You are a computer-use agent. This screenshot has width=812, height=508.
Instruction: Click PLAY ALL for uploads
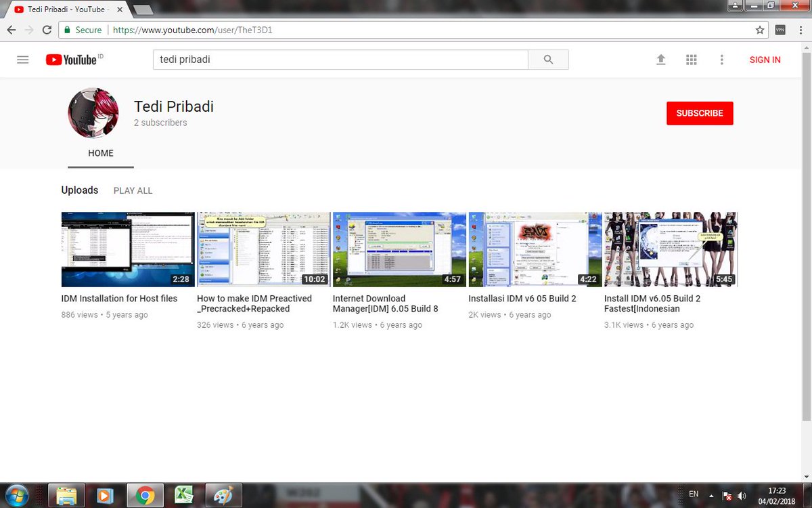click(x=133, y=191)
